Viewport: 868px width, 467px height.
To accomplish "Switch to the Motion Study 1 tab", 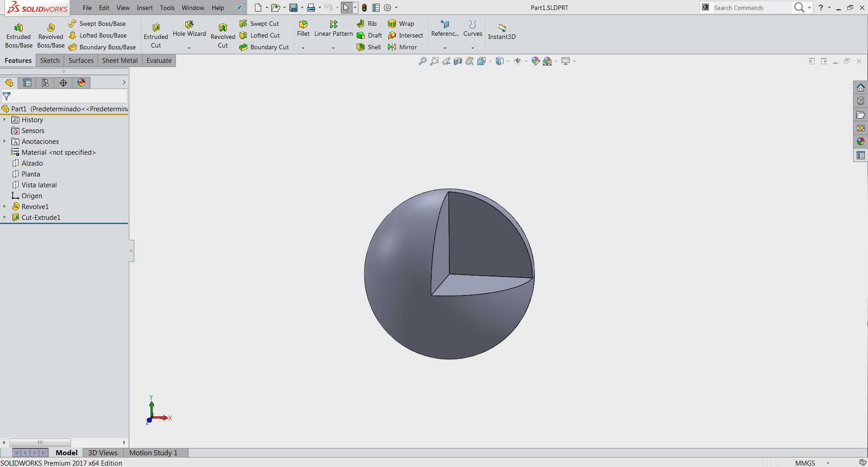I will [153, 453].
